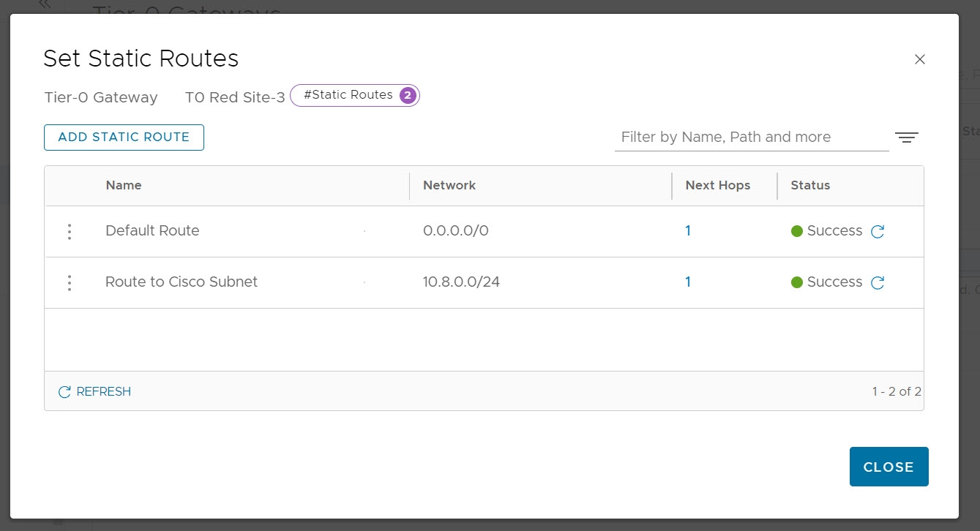Viewport: 980px width, 531px height.
Task: Click REFRESH at the table footer
Action: 94,392
